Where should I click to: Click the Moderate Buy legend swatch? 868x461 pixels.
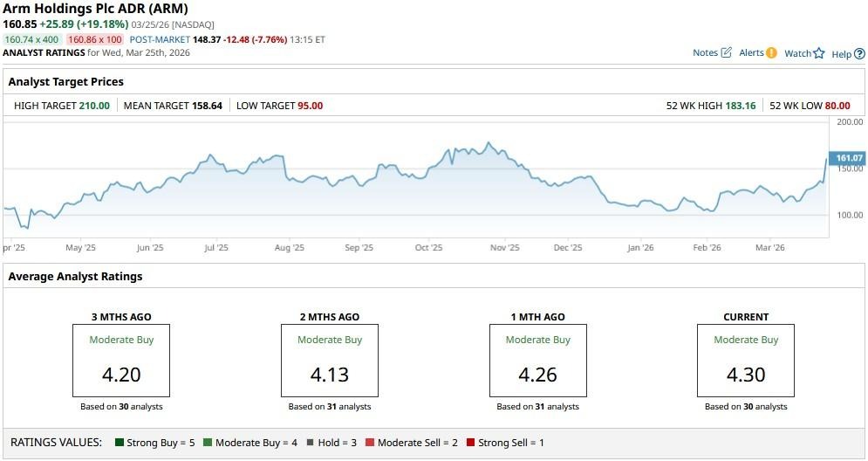208,442
